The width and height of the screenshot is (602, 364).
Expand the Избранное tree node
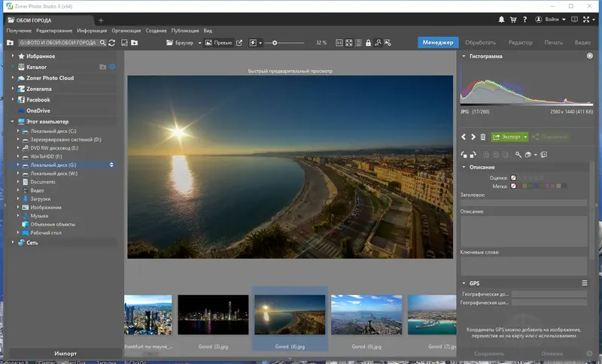[x=13, y=56]
